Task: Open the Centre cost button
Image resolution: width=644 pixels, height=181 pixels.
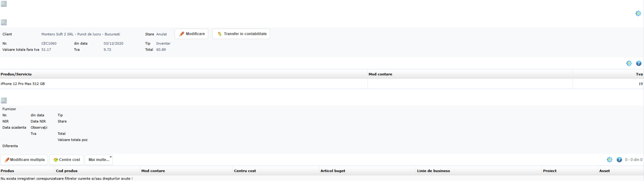Action: click(x=66, y=160)
